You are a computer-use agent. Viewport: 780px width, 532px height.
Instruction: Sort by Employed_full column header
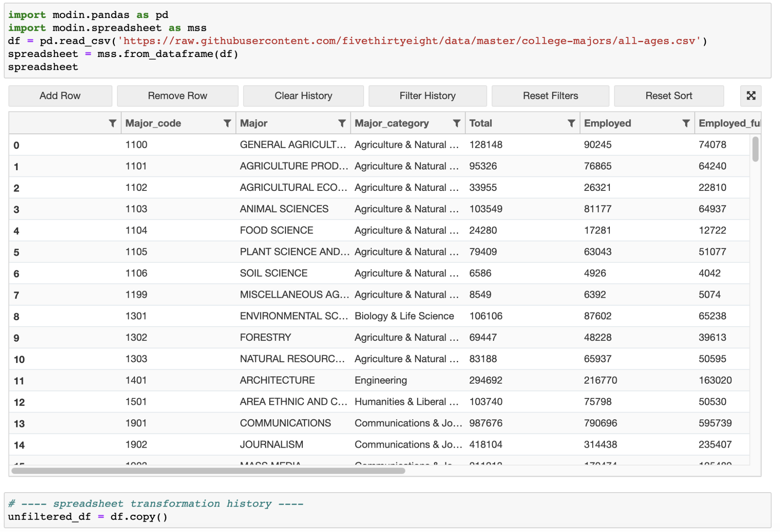[729, 123]
